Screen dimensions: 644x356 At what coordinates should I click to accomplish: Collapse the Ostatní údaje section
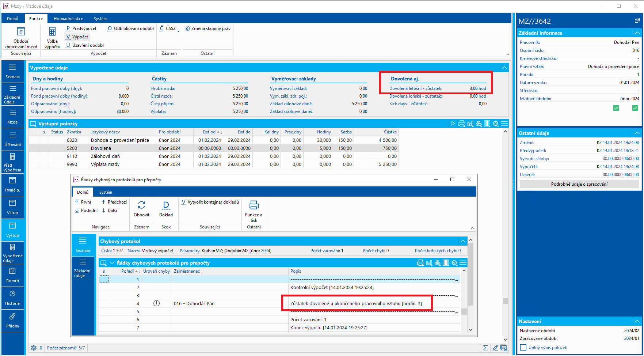[637, 133]
